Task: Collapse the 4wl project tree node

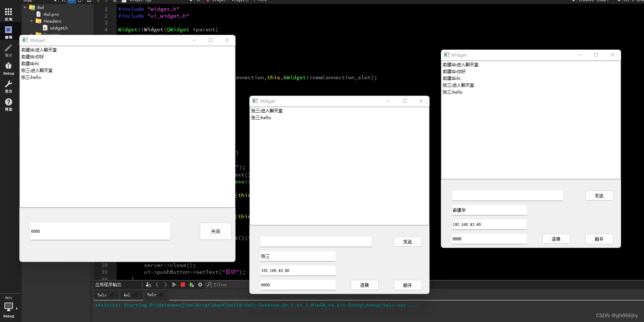Action: click(x=25, y=7)
